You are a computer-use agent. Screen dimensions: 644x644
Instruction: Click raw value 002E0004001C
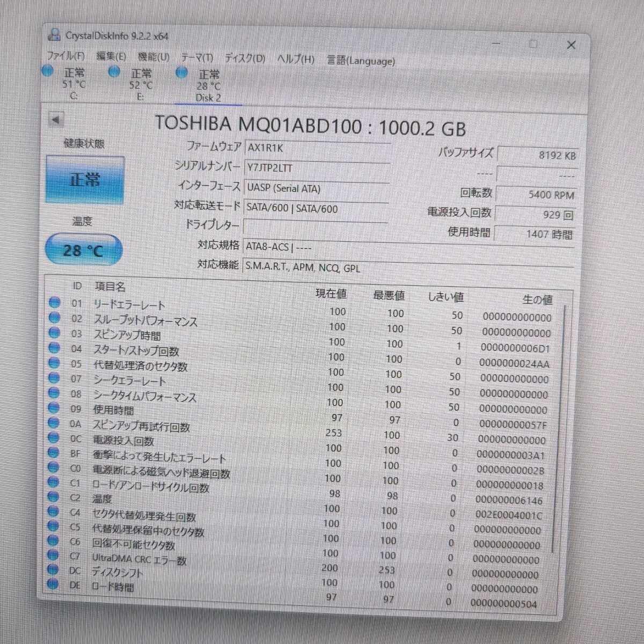pos(509,515)
